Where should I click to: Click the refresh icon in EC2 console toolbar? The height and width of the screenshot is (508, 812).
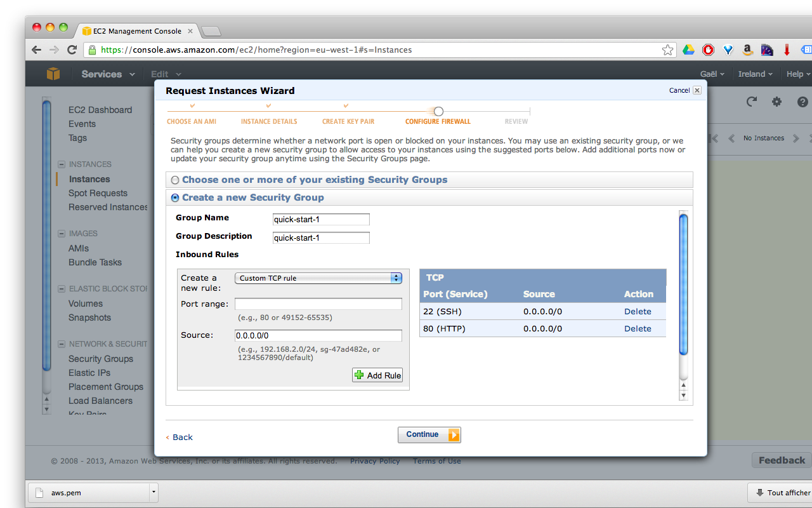(x=751, y=101)
